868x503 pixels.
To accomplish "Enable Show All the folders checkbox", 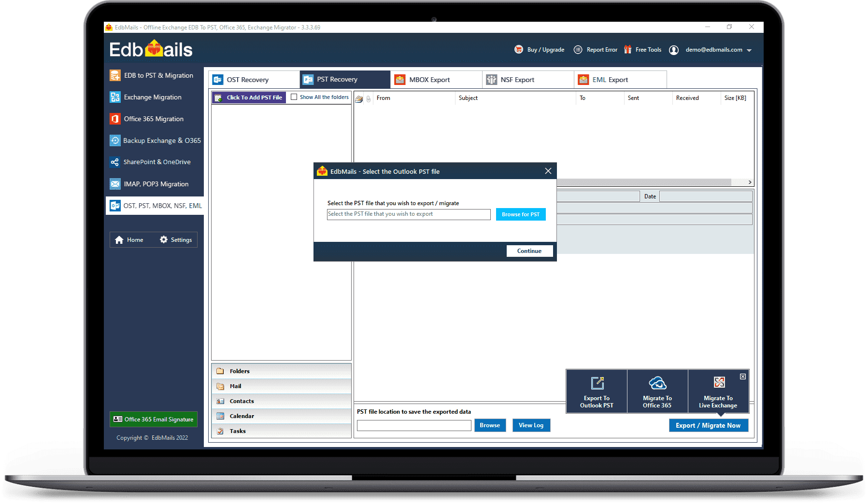I will (294, 97).
